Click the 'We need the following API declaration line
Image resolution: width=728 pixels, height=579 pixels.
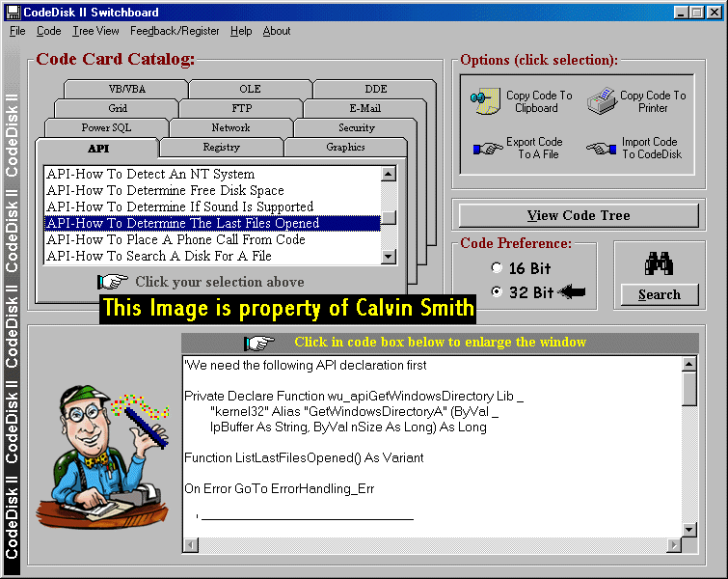(305, 365)
